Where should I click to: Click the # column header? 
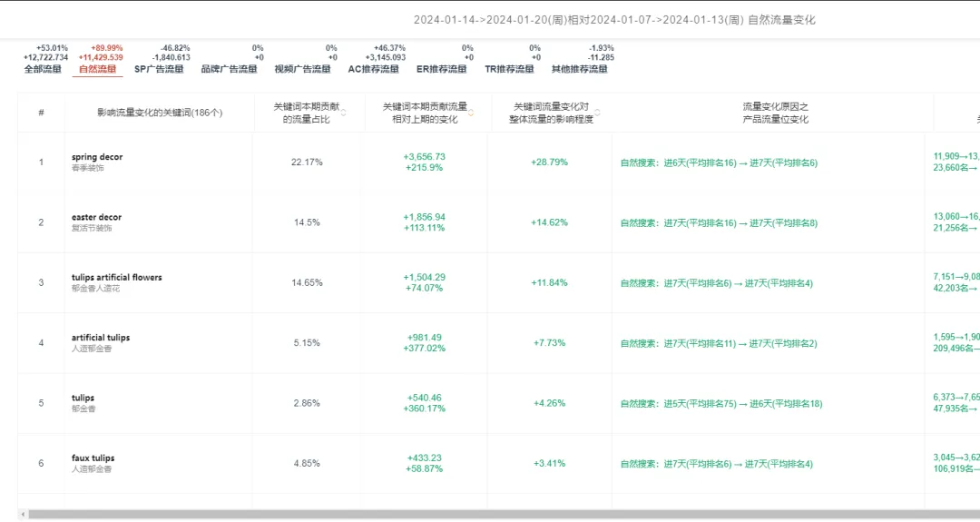tap(41, 113)
